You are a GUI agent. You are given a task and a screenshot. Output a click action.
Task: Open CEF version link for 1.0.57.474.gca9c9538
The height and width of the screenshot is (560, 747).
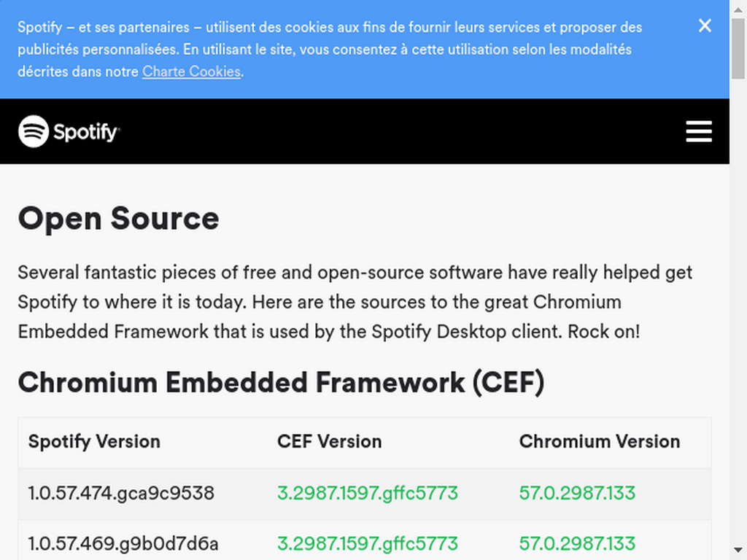click(x=368, y=493)
